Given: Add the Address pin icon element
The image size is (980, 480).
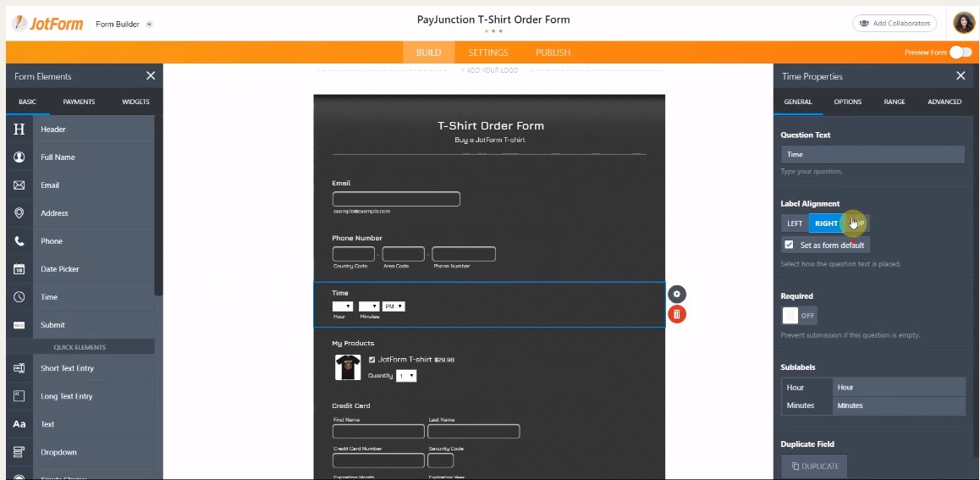Looking at the screenshot, I should click(x=19, y=213).
